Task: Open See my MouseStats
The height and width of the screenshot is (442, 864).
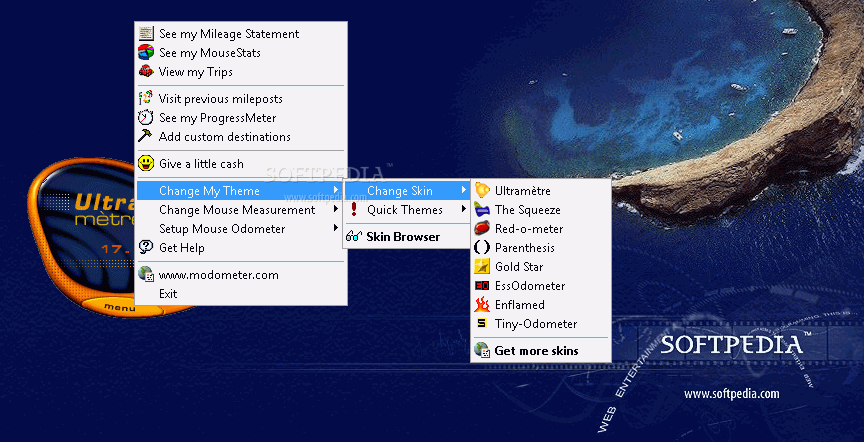Action: click(241, 53)
